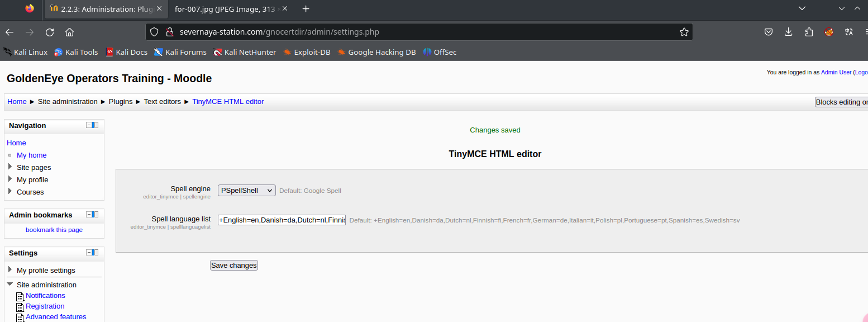Viewport: 868px width, 322px height.
Task: Click bookmark this page link
Action: pyautogui.click(x=54, y=230)
